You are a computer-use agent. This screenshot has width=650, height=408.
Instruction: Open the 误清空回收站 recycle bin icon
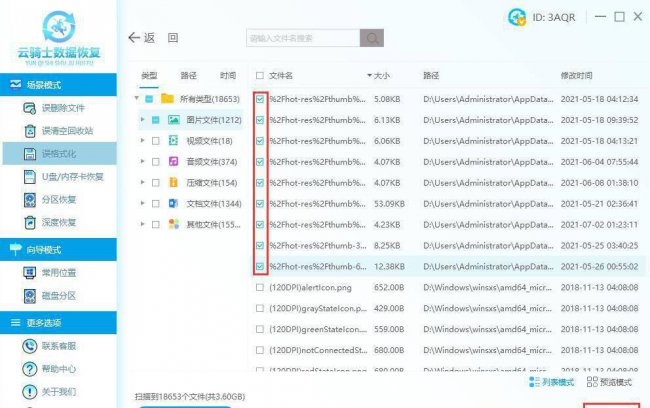click(30, 131)
